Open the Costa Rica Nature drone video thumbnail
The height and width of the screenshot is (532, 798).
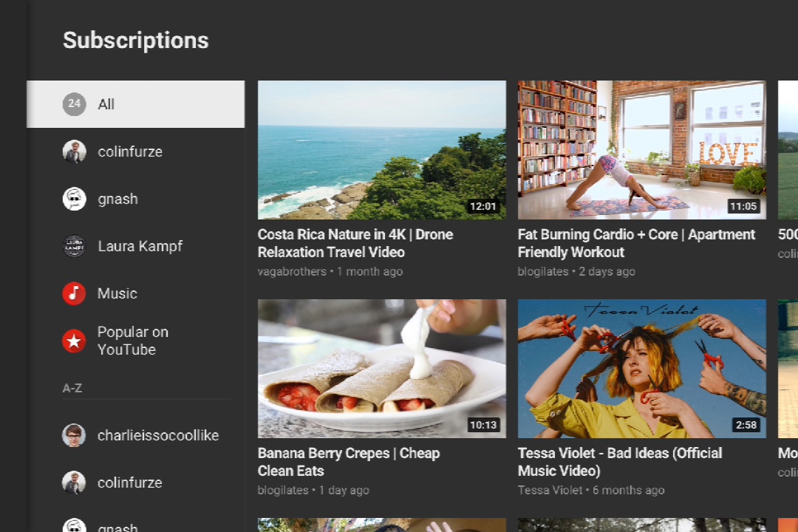pos(381,150)
